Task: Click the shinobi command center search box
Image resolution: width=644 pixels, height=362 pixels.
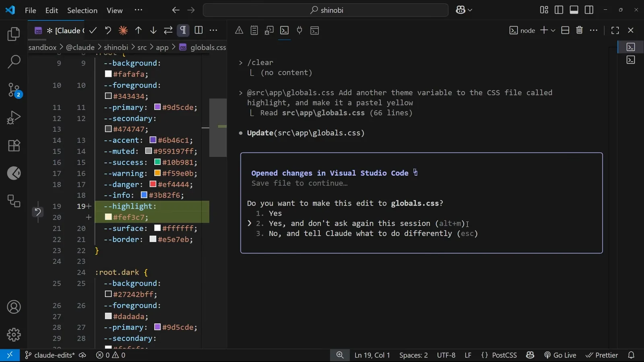Action: 326,10
